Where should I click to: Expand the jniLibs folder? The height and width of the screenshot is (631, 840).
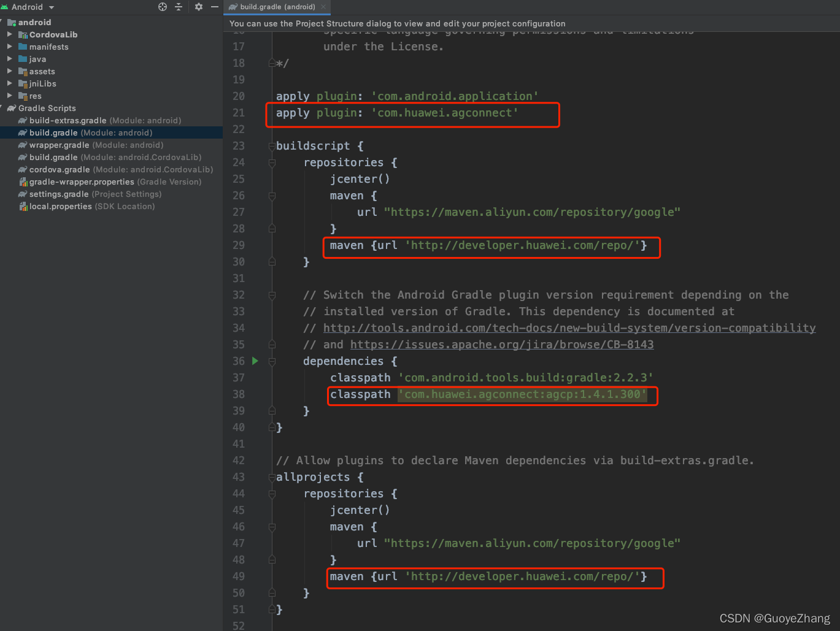pyautogui.click(x=10, y=83)
